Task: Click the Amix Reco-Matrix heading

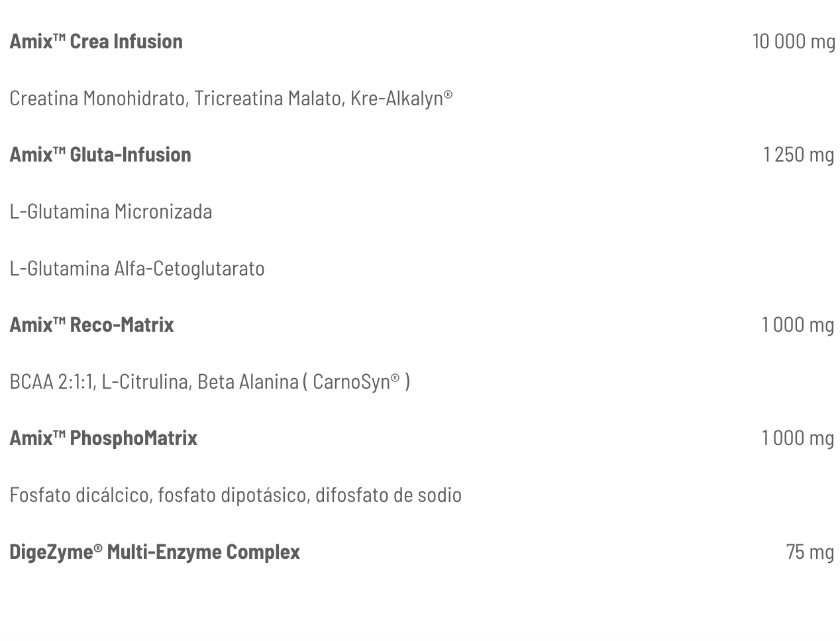Action: (x=91, y=324)
